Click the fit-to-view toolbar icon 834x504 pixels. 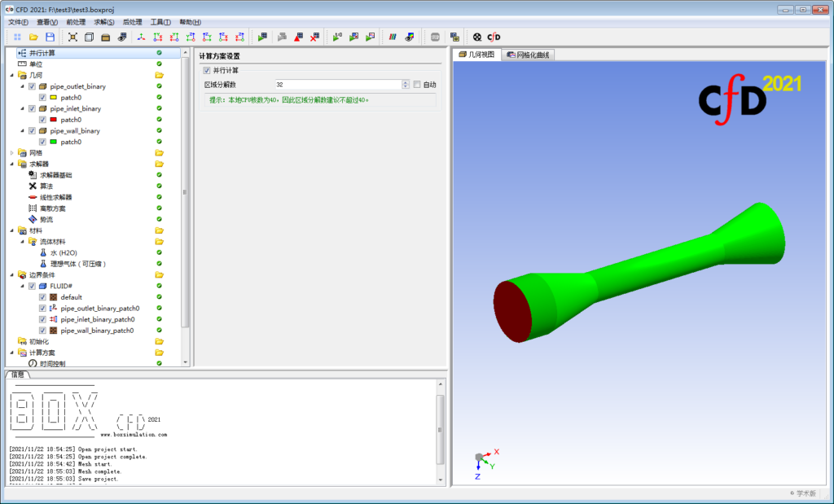[73, 37]
